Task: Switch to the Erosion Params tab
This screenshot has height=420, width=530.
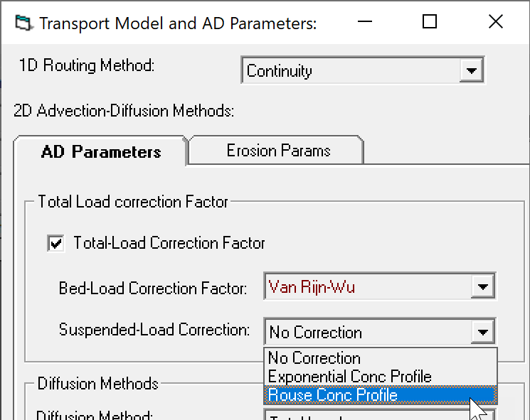Action: coord(278,151)
